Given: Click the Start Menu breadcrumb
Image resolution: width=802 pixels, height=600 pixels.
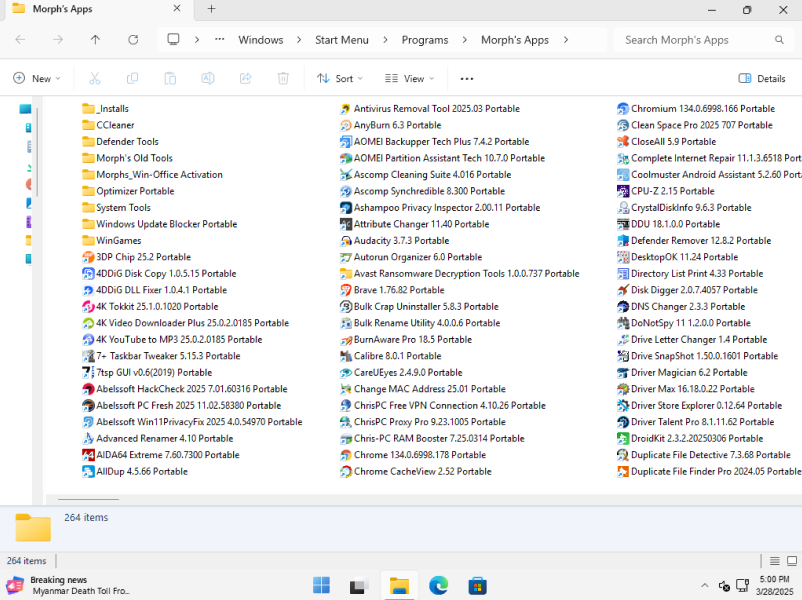Looking at the screenshot, I should [342, 40].
